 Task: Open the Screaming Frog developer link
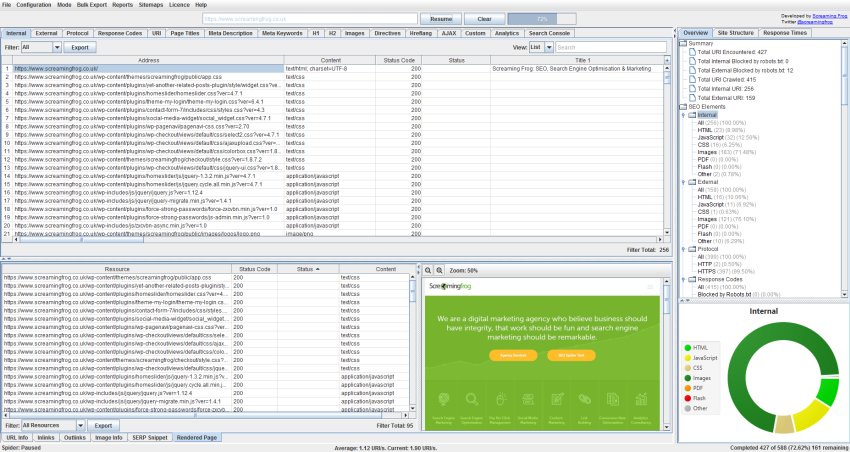[829, 16]
